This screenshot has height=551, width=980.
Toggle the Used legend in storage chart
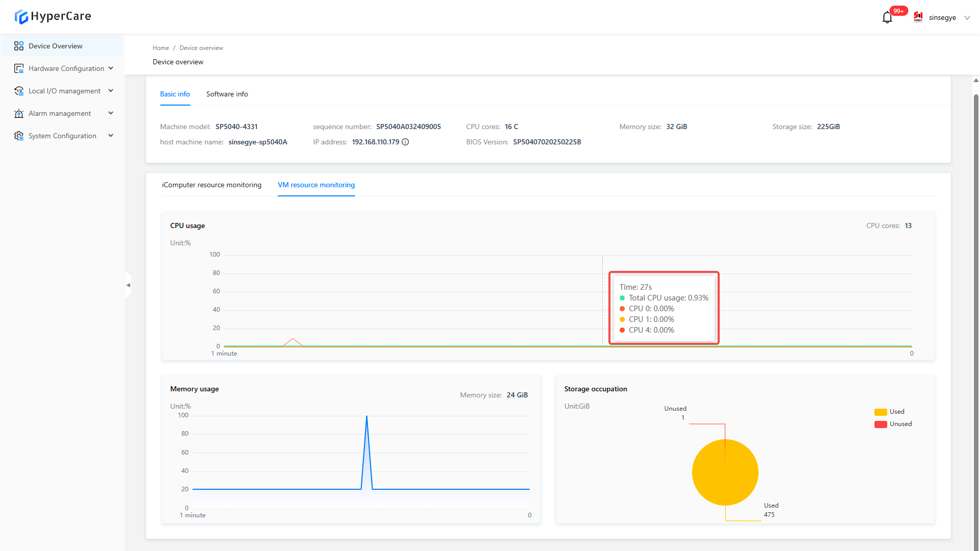pos(880,412)
